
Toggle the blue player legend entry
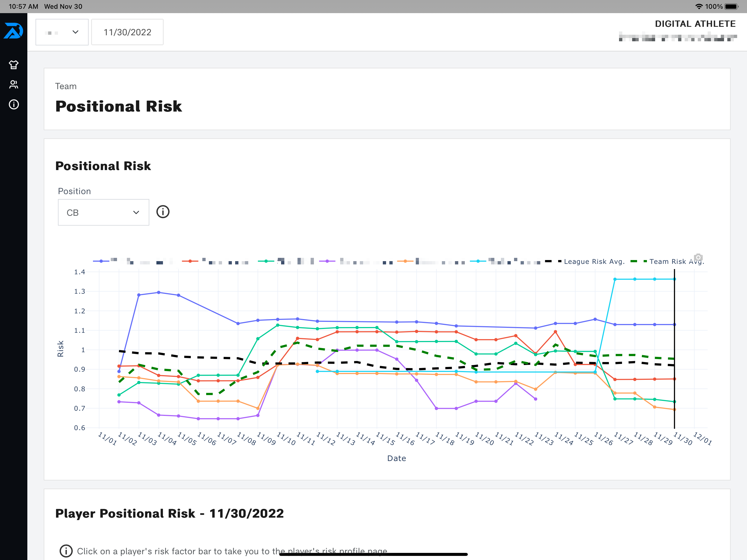(133, 261)
